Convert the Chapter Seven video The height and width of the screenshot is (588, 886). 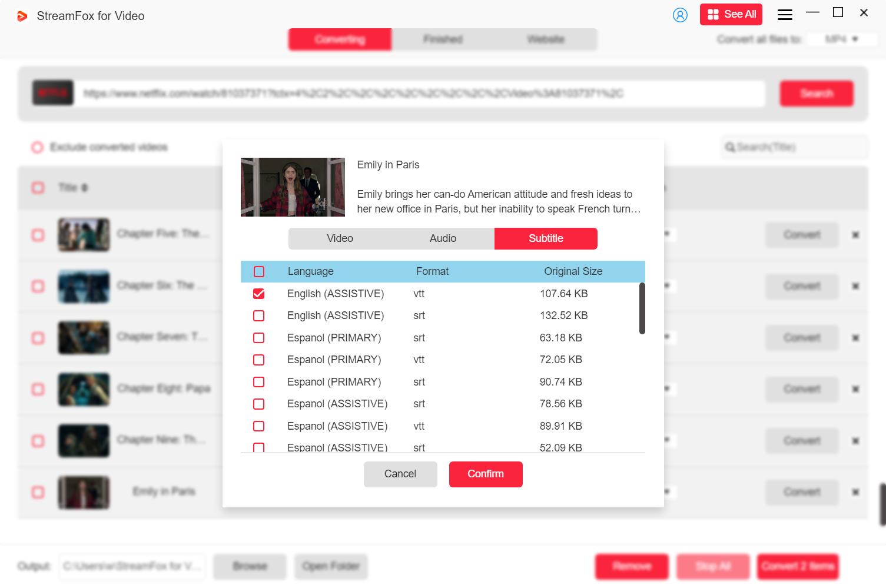802,338
